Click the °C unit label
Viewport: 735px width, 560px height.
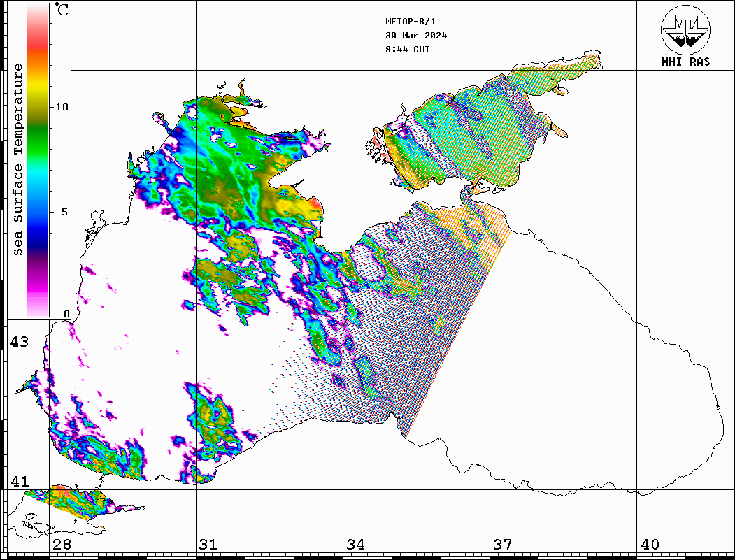tap(62, 9)
